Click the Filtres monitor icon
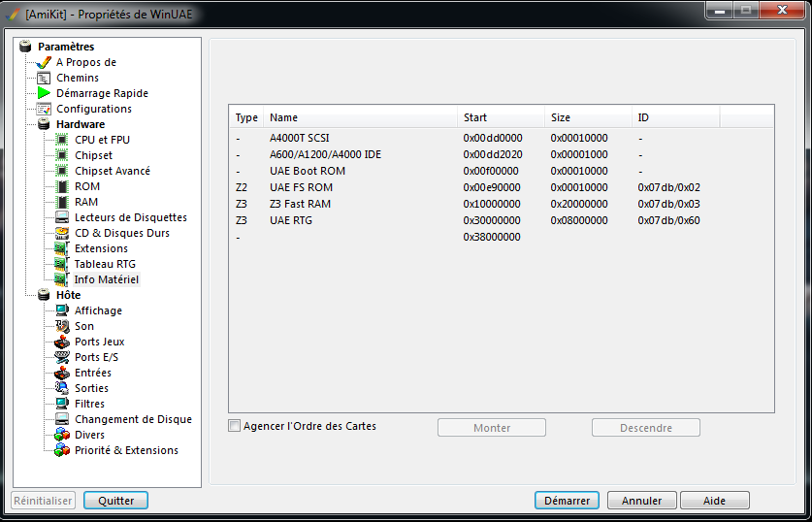 tap(62, 404)
